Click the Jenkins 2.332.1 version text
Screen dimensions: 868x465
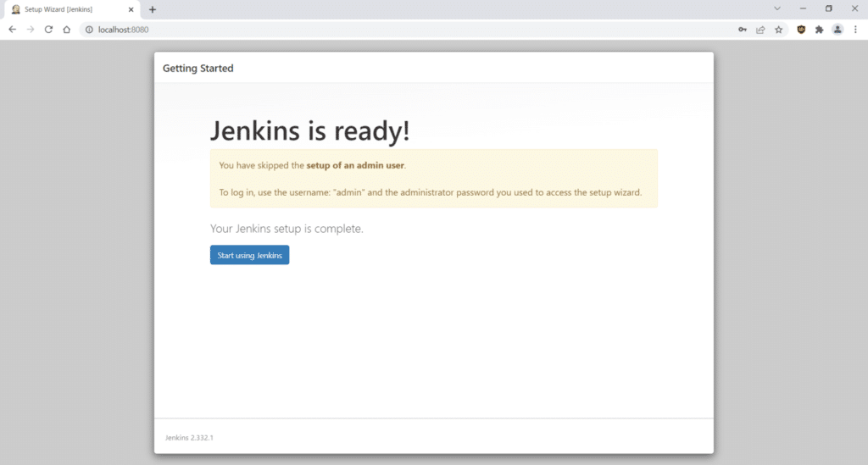pyautogui.click(x=189, y=437)
